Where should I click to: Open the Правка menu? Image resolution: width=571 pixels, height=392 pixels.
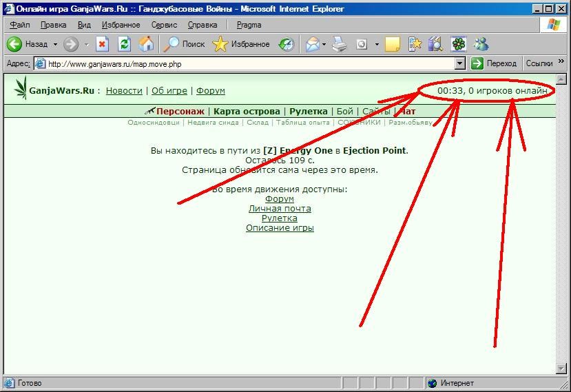coord(53,25)
